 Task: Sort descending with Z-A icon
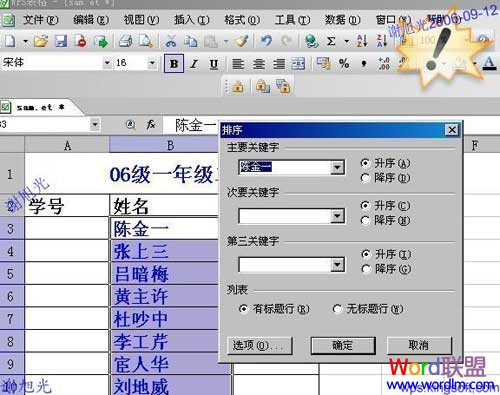382,41
